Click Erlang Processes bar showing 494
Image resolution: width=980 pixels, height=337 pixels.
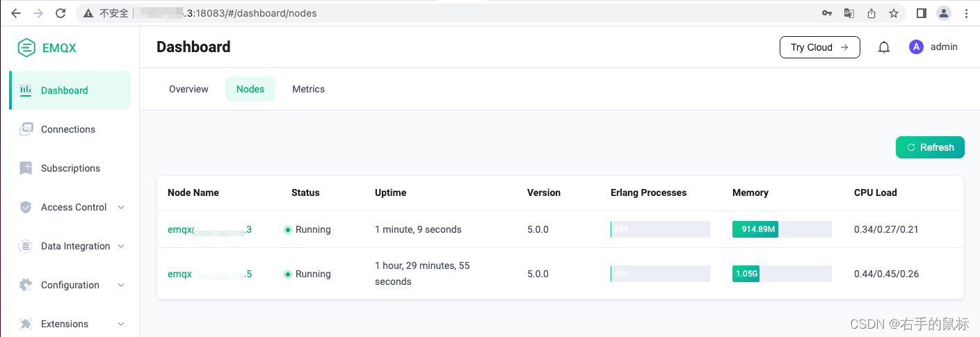[660, 274]
